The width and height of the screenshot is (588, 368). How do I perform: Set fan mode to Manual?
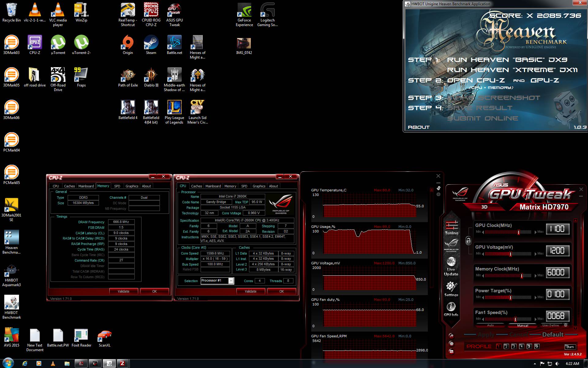(x=522, y=325)
